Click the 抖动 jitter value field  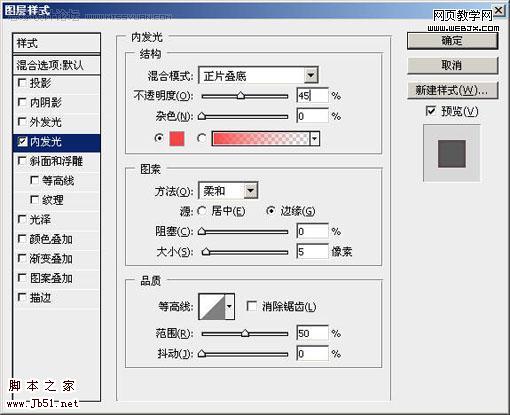pyautogui.click(x=312, y=353)
